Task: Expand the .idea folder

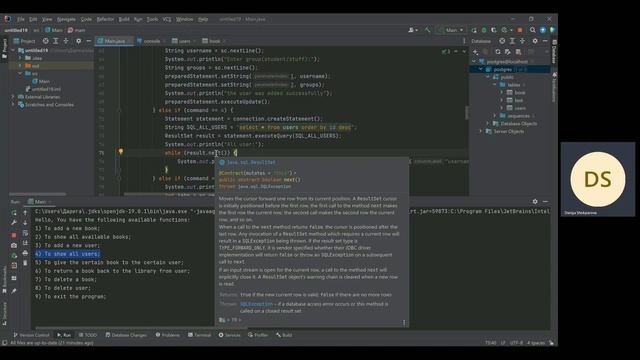Action: pyautogui.click(x=20, y=58)
